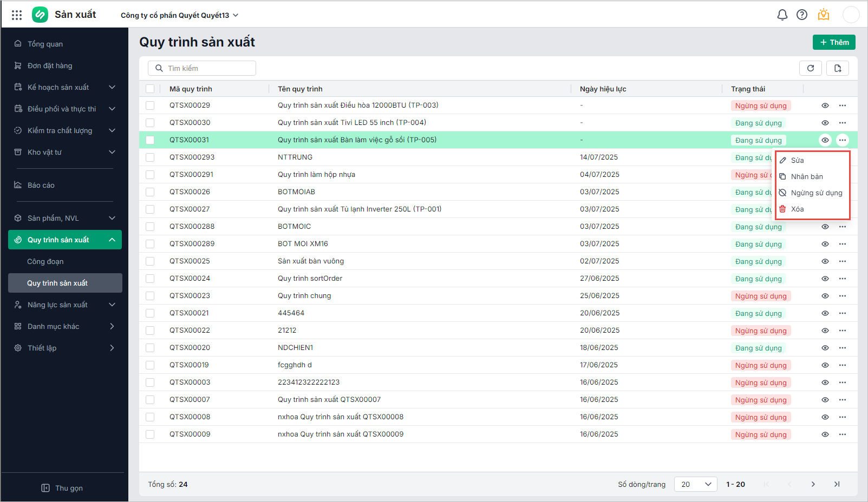The image size is (868, 502).
Task: Choose Nhân bản from the context menu
Action: click(x=807, y=176)
